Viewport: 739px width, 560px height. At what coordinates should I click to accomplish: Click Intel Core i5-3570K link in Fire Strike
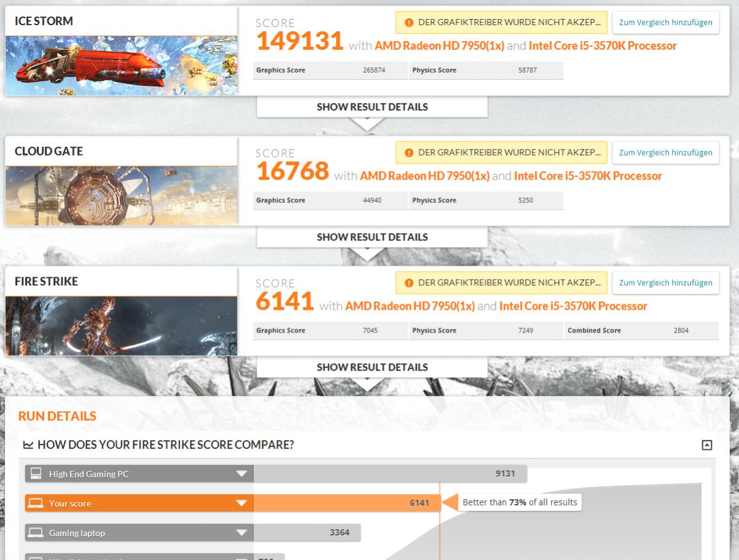point(574,307)
